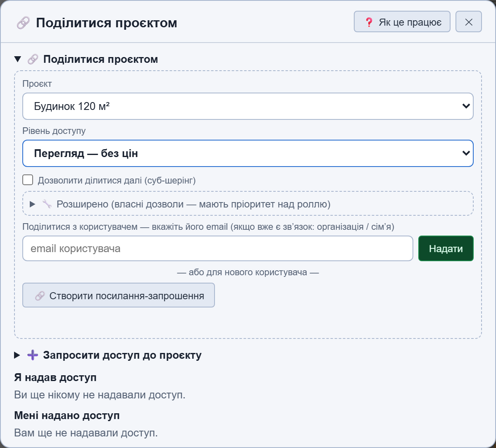
Task: Click 'Створити посилання-запрошення' button
Action: (119, 295)
